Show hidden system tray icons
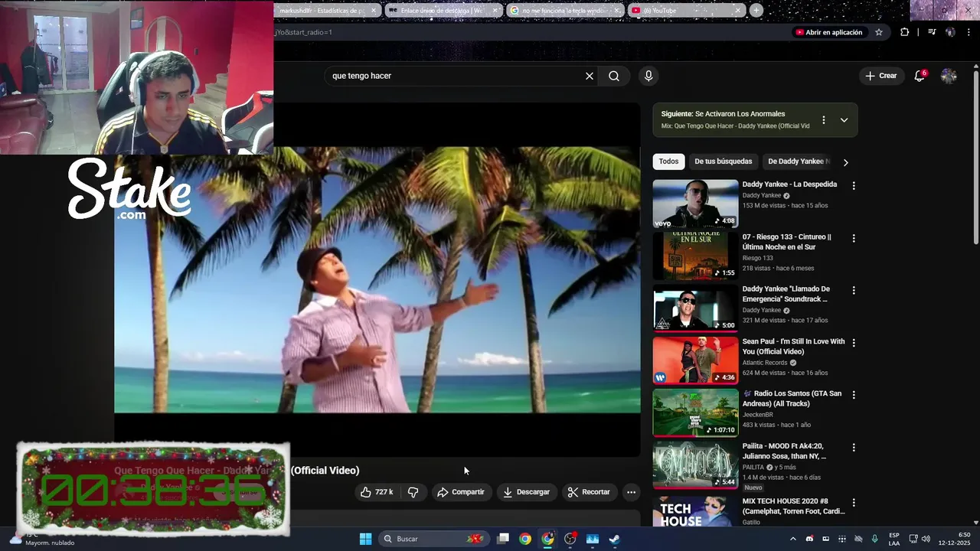The width and height of the screenshot is (980, 551). 792,539
